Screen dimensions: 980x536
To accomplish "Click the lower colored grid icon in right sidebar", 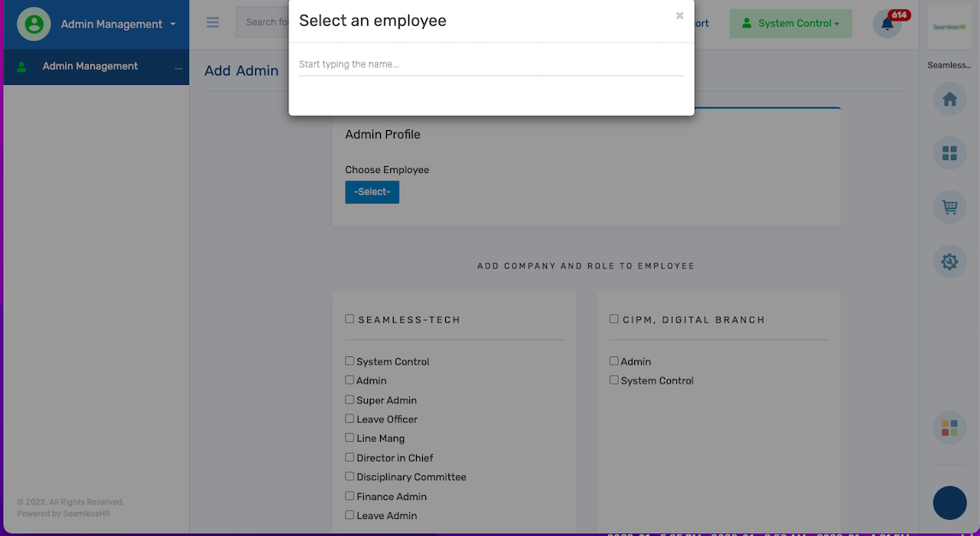I will [949, 426].
